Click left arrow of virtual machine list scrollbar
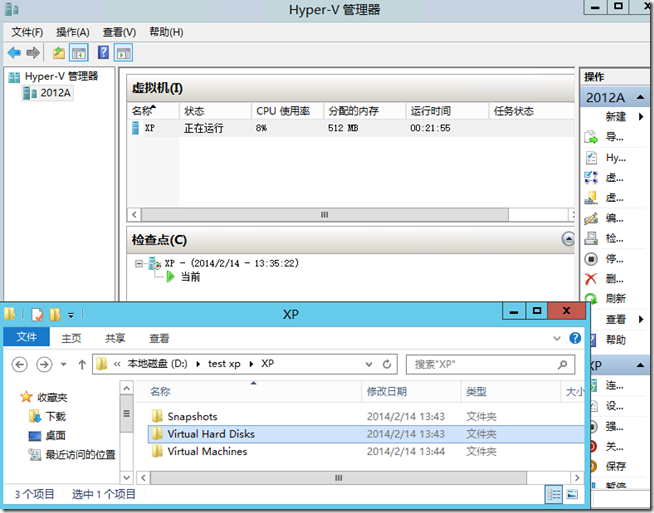The image size is (654, 513). (x=134, y=215)
